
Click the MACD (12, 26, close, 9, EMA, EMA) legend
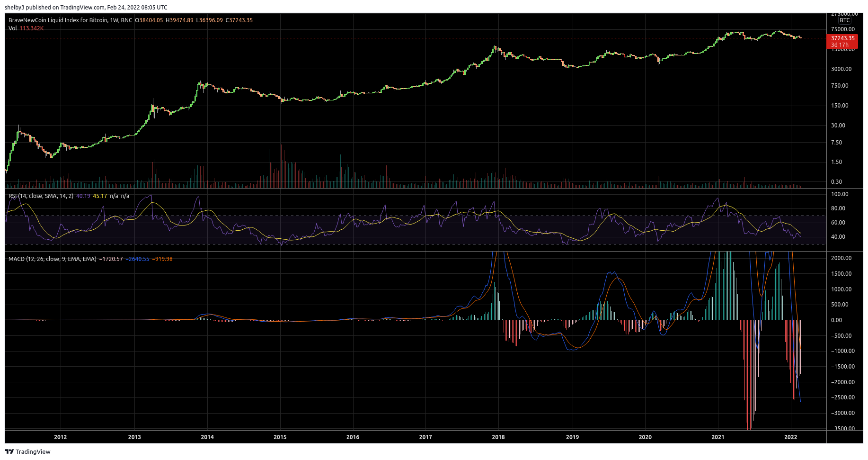[x=53, y=259]
